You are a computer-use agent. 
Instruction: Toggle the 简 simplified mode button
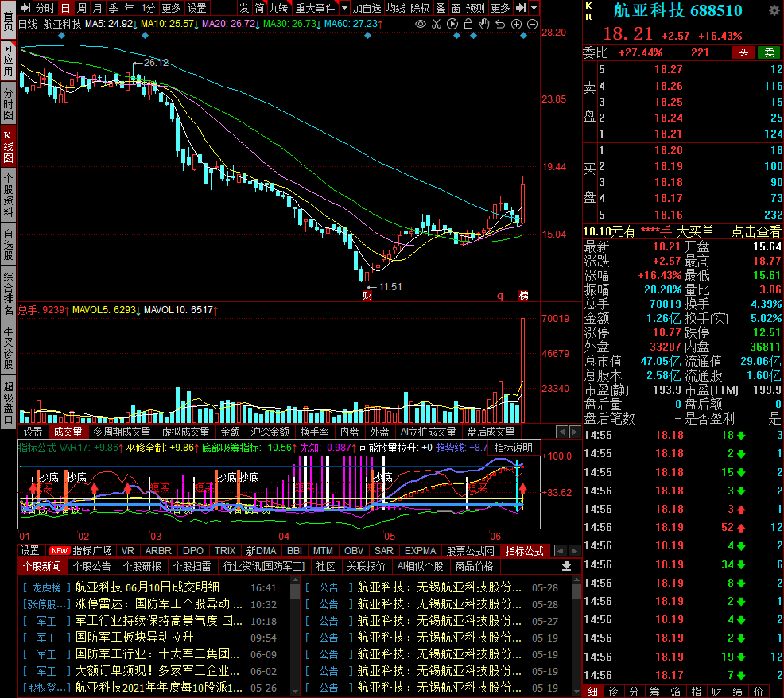click(259, 8)
